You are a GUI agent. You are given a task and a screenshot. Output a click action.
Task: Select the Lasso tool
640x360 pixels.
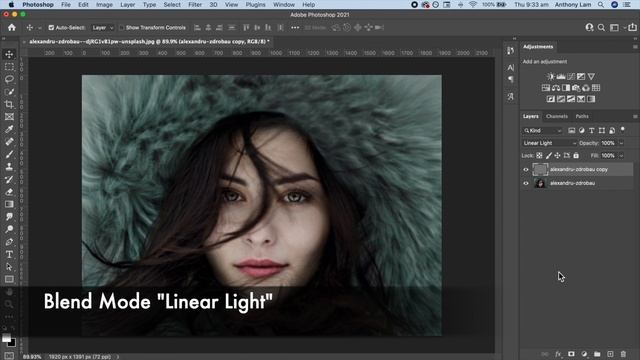[9, 79]
